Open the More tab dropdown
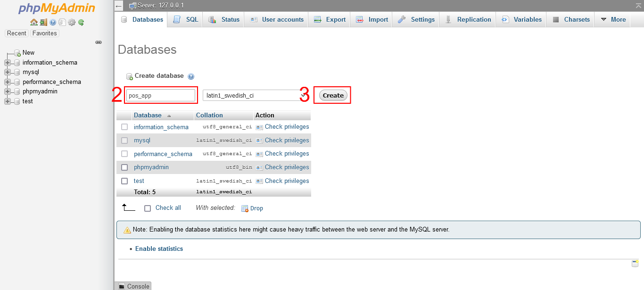This screenshot has width=644, height=290. pyautogui.click(x=613, y=20)
